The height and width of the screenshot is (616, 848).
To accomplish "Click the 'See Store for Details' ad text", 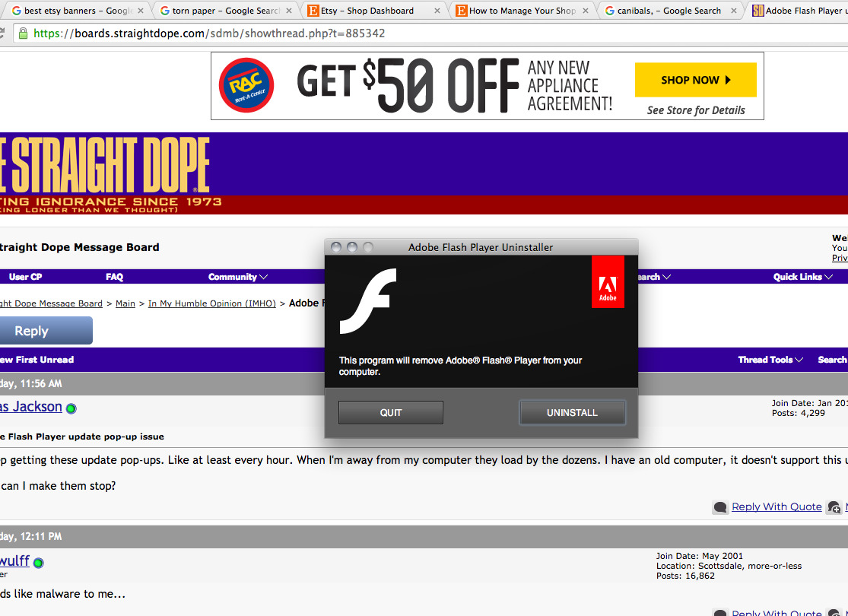I will (696, 110).
